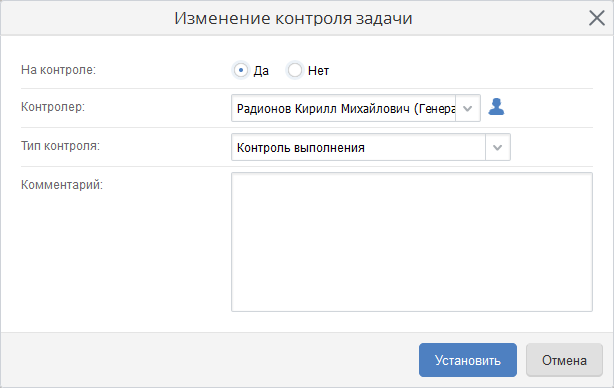Viewport: 614px width, 388px height.
Task: Click the Контролер: field label
Action: pyautogui.click(x=53, y=106)
